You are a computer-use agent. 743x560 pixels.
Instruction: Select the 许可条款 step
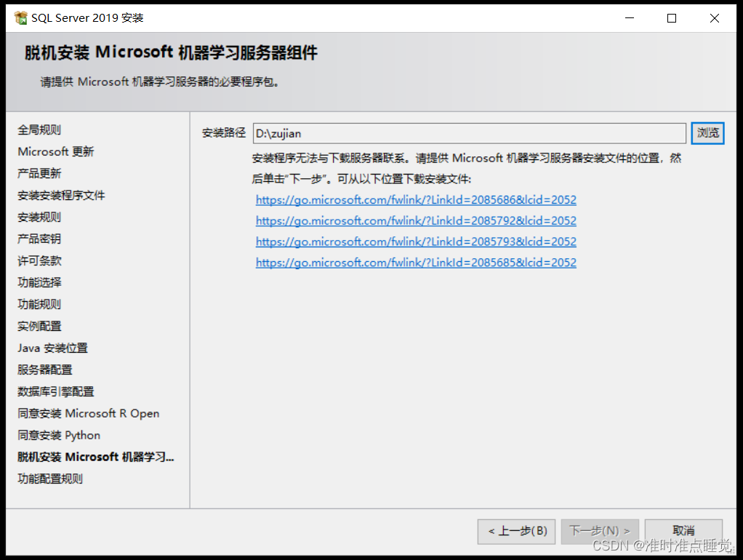pos(39,261)
